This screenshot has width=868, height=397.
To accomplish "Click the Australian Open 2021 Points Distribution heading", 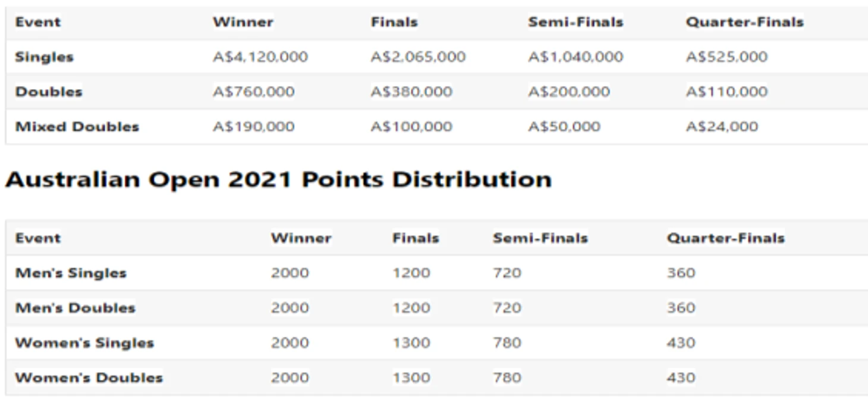I will (x=278, y=179).
